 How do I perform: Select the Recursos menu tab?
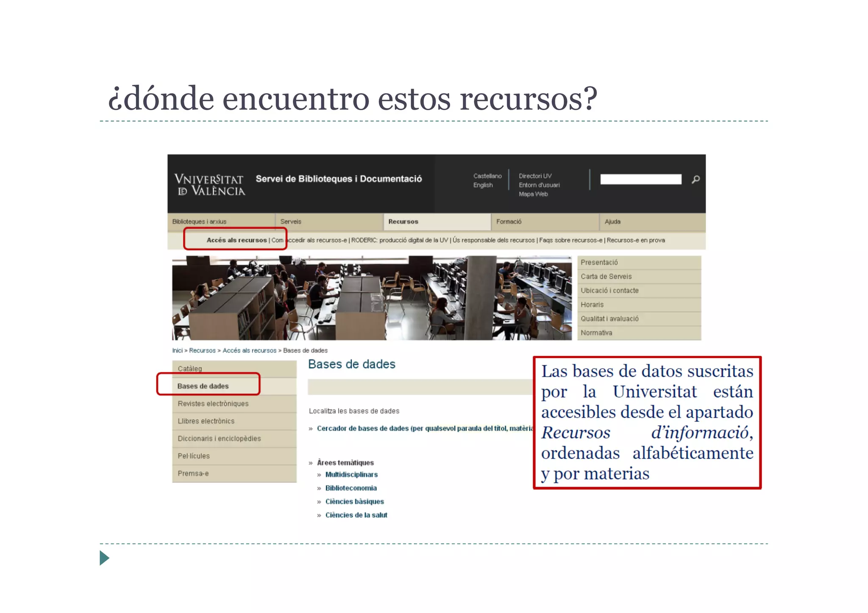coord(437,222)
